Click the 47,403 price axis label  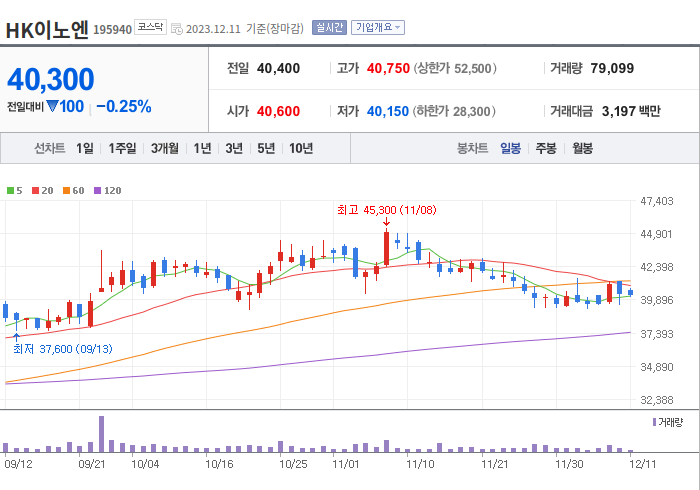(x=656, y=201)
